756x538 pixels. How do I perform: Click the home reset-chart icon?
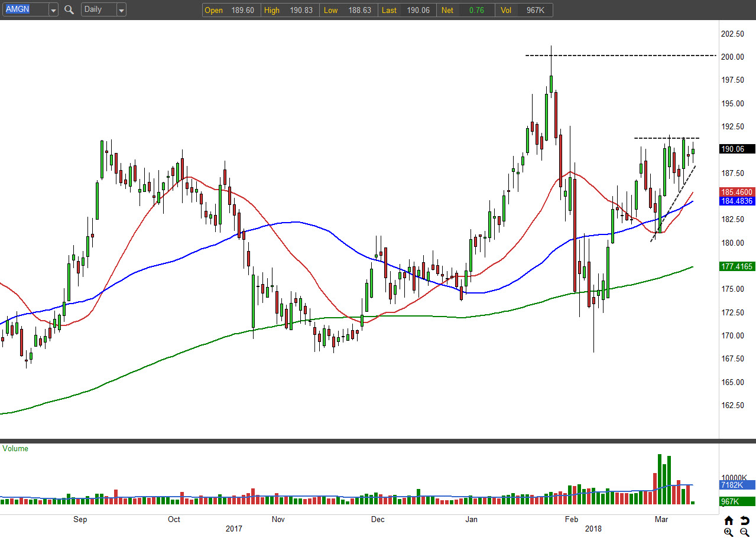(728, 520)
